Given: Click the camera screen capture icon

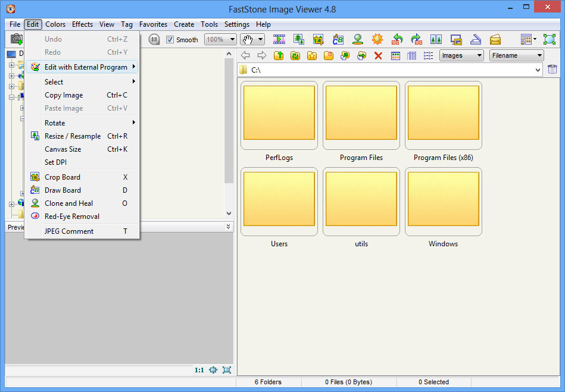Looking at the screenshot, I should click(16, 39).
